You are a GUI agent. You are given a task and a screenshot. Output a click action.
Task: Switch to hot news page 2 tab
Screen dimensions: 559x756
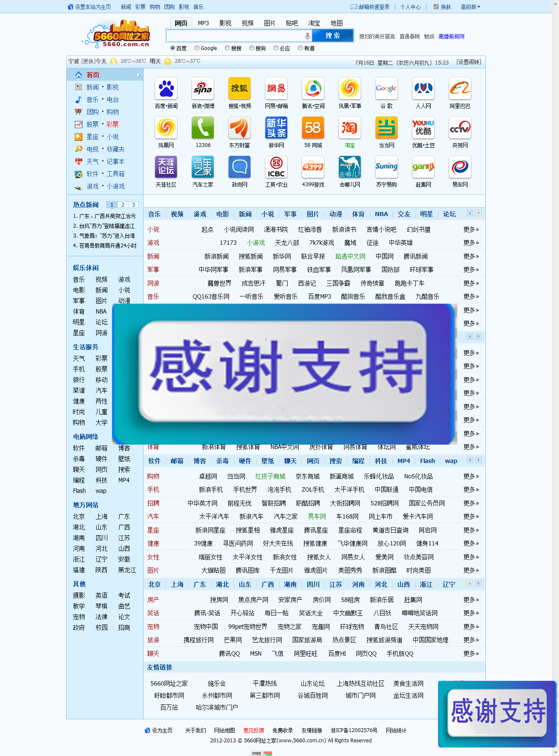coord(123,205)
